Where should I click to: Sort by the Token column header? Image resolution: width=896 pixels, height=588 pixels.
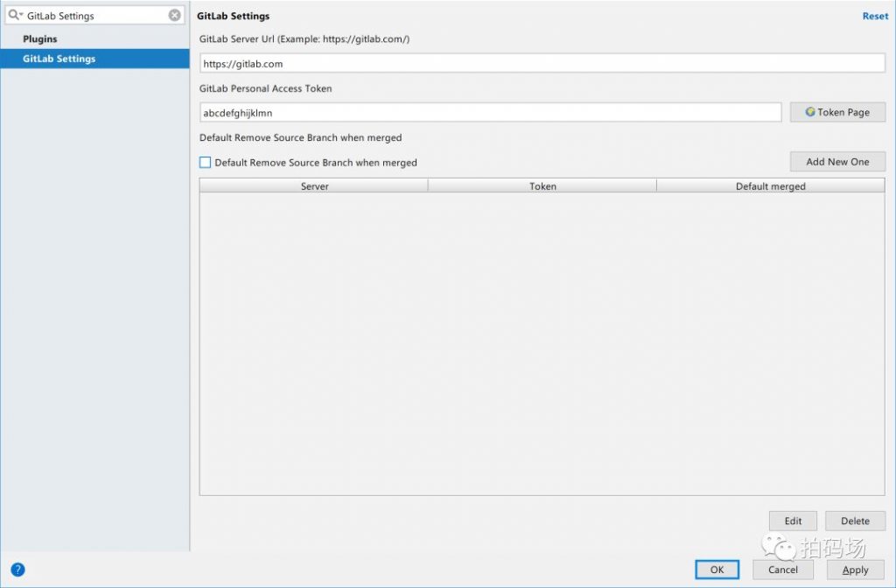coord(542,185)
